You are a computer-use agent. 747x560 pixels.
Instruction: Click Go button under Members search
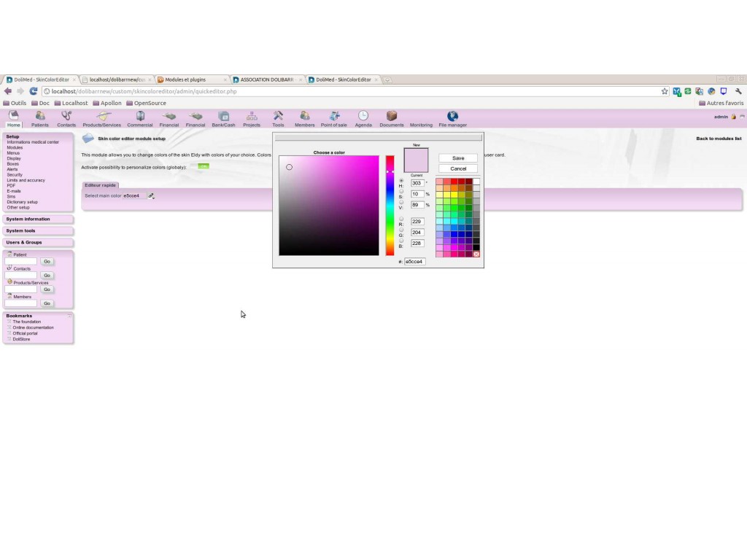tap(47, 303)
